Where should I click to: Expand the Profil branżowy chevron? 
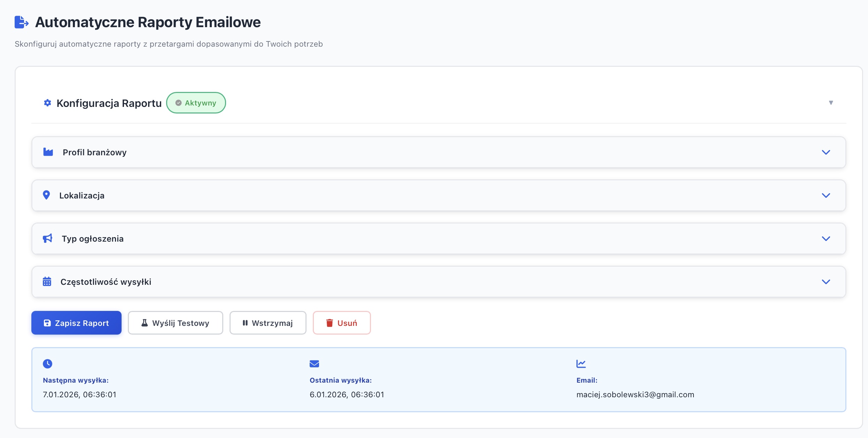click(826, 152)
